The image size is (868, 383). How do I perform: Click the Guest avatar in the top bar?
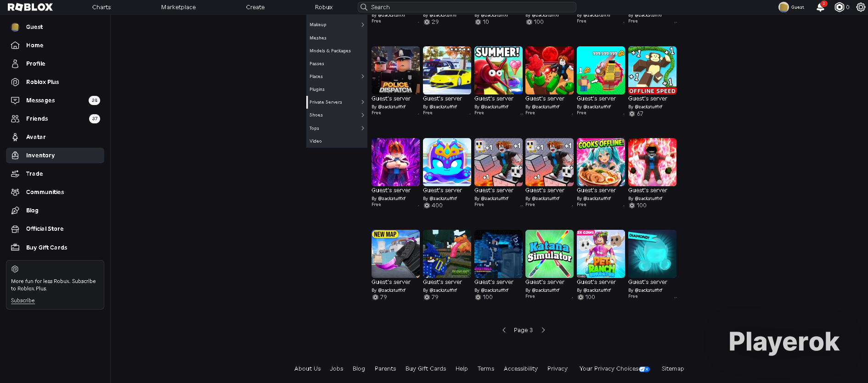coord(783,7)
